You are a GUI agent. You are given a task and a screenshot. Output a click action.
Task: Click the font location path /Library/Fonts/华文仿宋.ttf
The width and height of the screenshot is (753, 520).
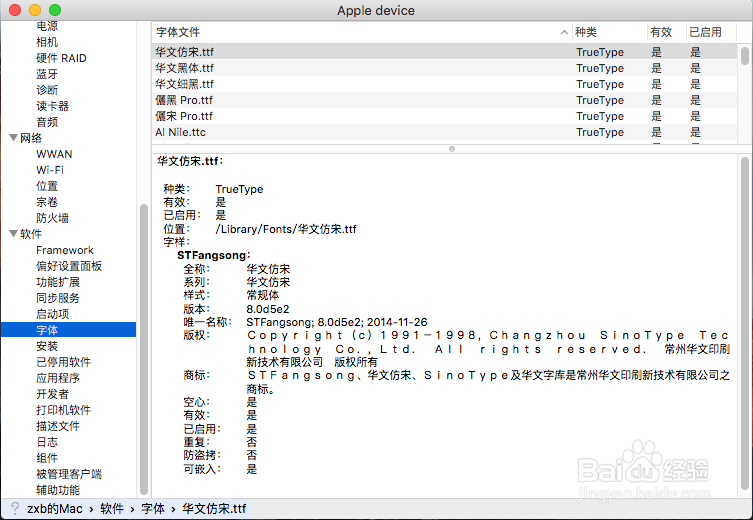point(286,229)
